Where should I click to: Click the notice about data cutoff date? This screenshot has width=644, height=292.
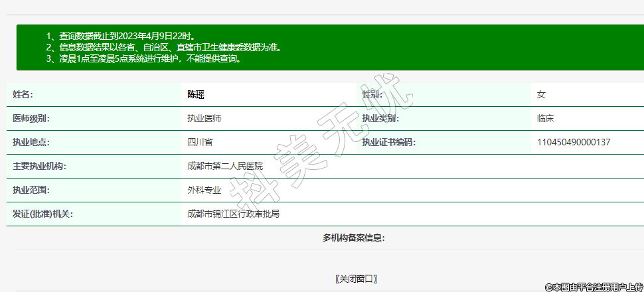click(121, 36)
